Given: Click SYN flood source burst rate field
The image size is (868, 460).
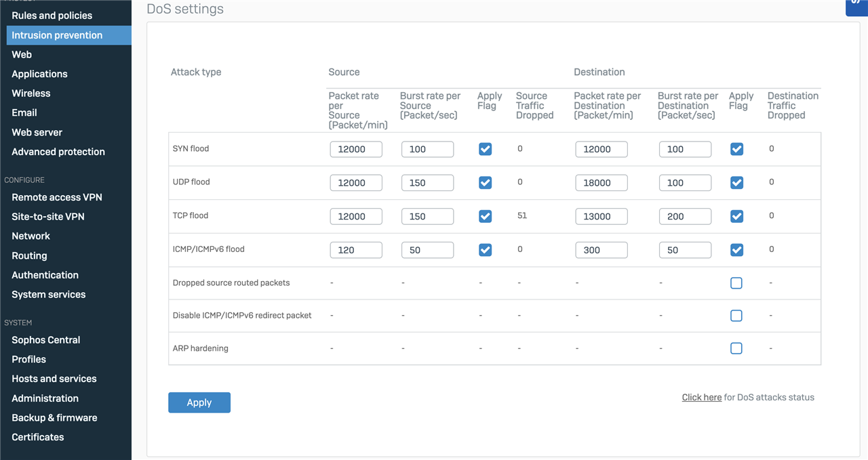Looking at the screenshot, I should coord(428,149).
